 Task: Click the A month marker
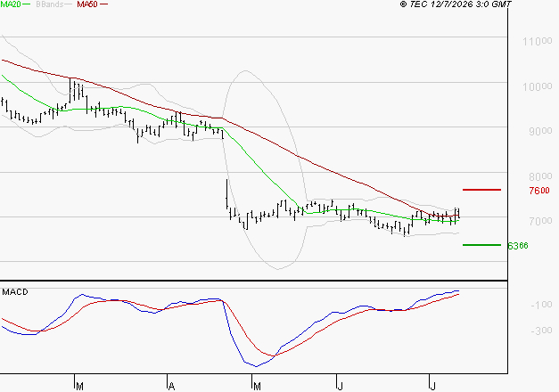(171, 387)
